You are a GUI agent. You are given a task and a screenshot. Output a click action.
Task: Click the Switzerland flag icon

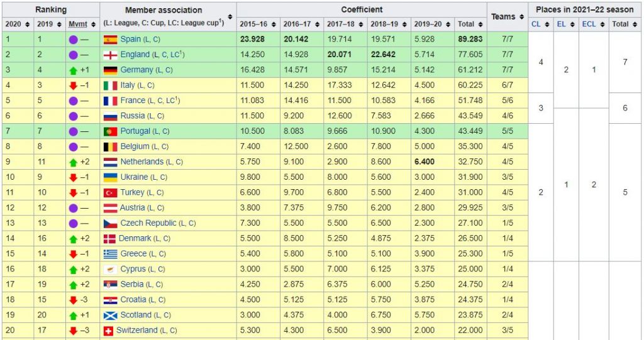[108, 330]
